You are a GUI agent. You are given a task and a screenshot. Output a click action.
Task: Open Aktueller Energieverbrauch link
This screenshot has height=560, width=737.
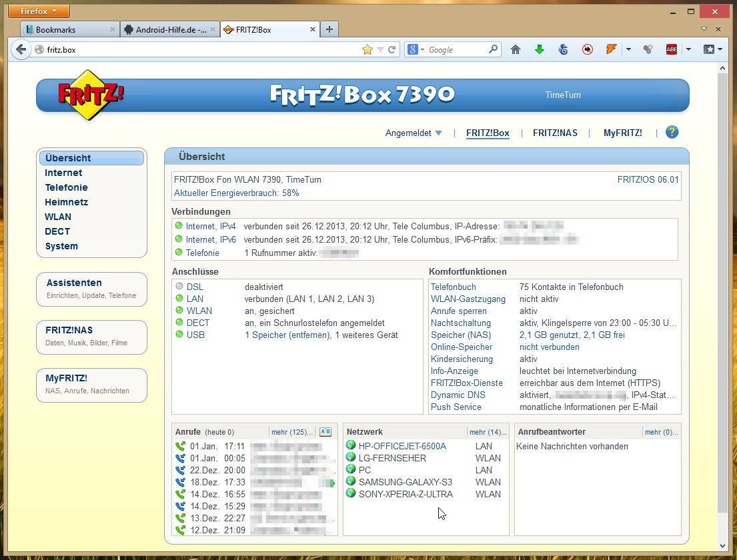click(236, 193)
